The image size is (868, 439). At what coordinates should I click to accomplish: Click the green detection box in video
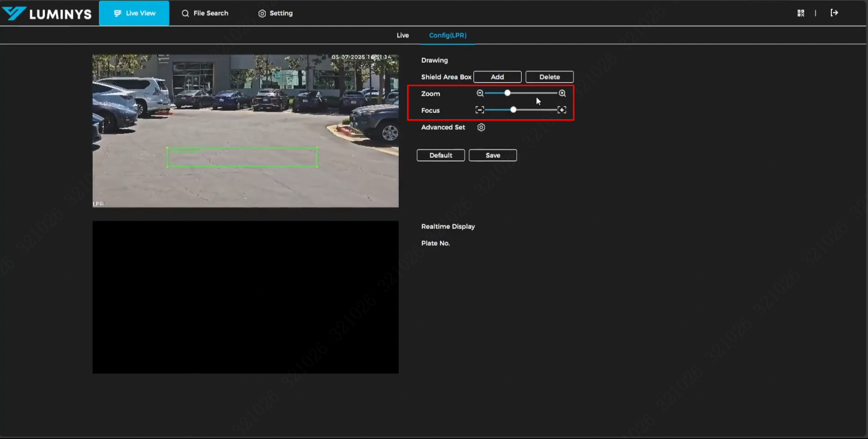coord(242,157)
